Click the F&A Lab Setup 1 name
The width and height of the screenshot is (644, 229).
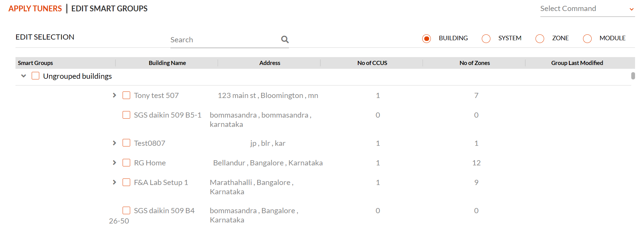pyautogui.click(x=161, y=183)
